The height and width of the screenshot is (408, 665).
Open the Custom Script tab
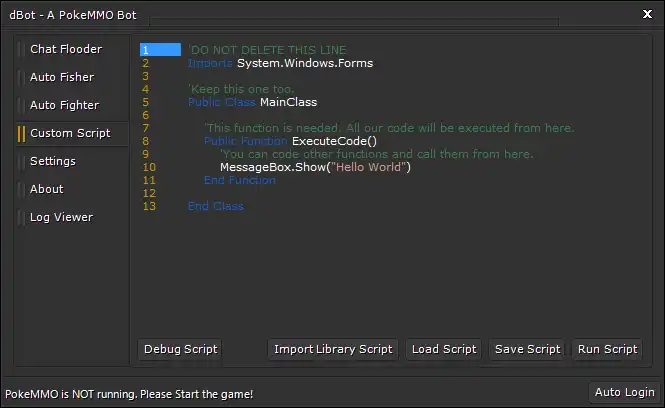click(x=70, y=133)
